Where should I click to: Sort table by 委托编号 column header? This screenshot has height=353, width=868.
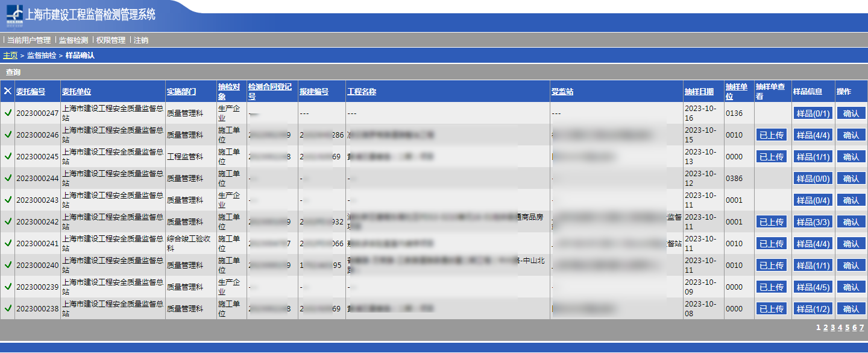tap(31, 92)
